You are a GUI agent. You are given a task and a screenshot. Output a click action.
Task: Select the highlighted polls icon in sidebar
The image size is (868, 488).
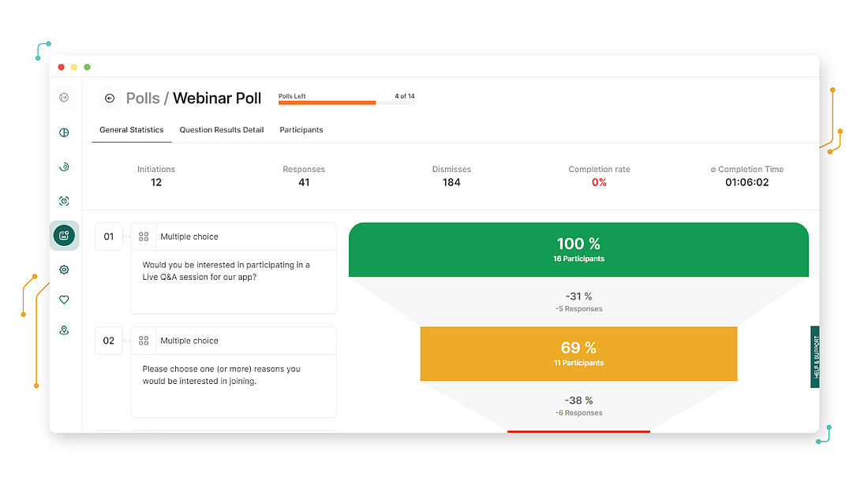(x=64, y=236)
